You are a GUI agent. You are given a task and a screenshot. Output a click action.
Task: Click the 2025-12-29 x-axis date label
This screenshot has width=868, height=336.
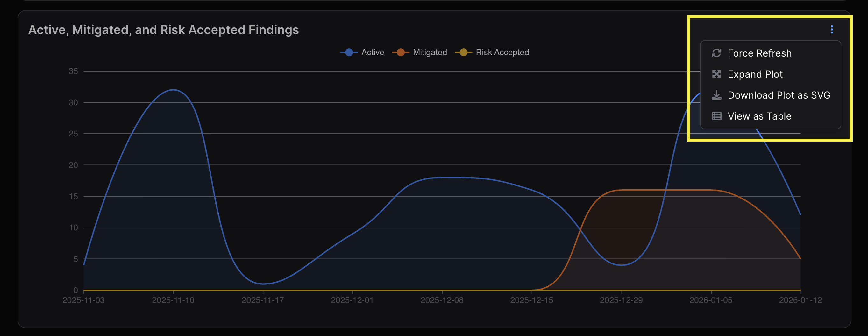click(621, 300)
